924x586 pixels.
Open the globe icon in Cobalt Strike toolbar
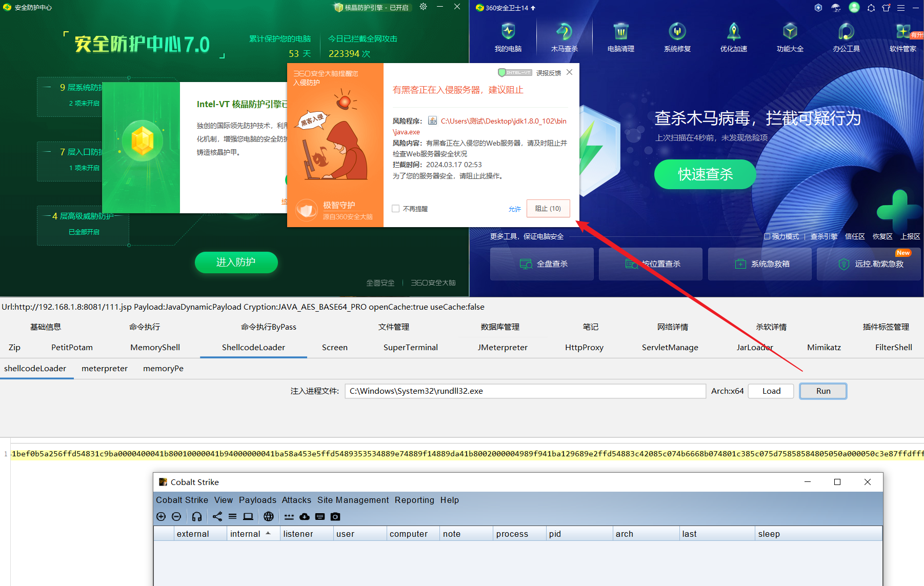coord(269,516)
